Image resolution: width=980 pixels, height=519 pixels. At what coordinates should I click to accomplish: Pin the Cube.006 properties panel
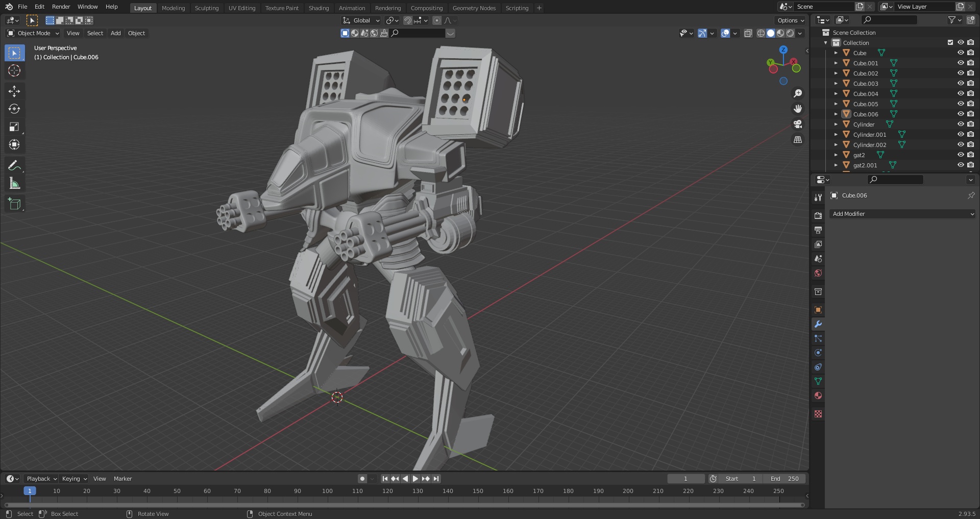click(971, 195)
